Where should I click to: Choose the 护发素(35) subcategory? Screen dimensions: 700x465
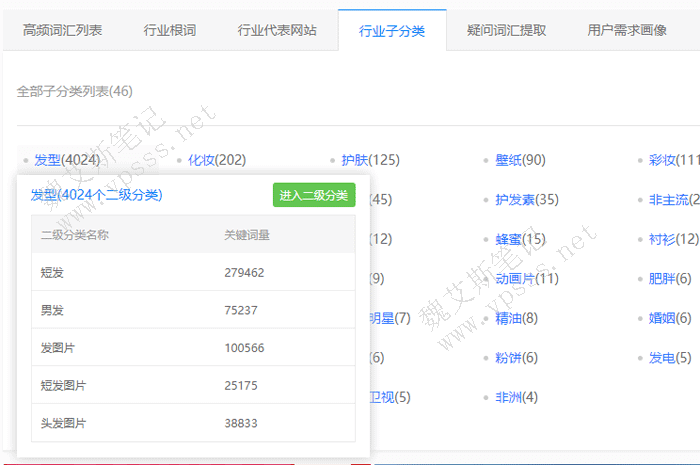click(x=526, y=199)
